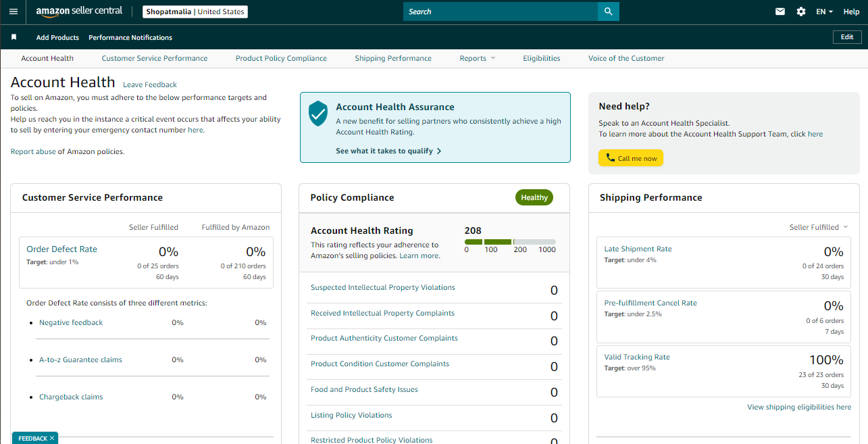
Task: Open Listing Policy Violations link
Action: (x=351, y=415)
